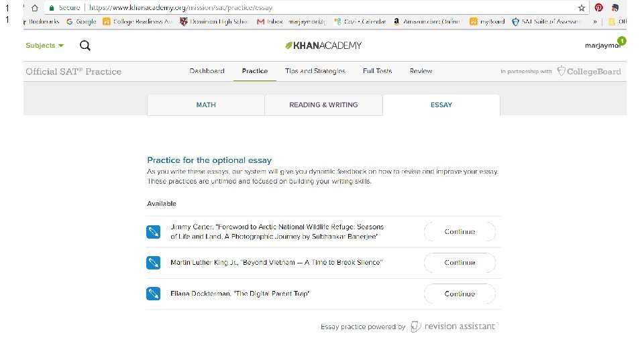The height and width of the screenshot is (362, 644).
Task: Click the browser address bar URL
Action: click(180, 8)
